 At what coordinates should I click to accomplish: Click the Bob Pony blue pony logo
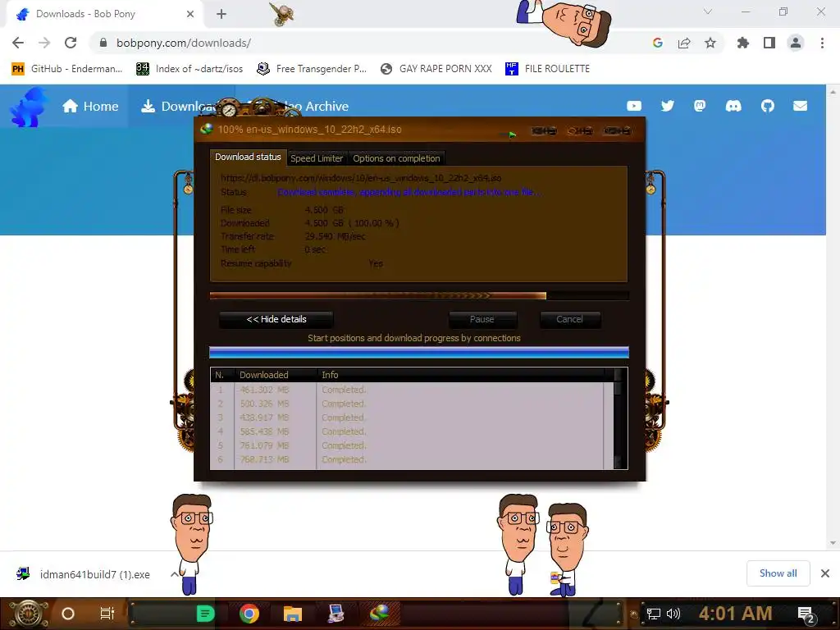coord(28,107)
